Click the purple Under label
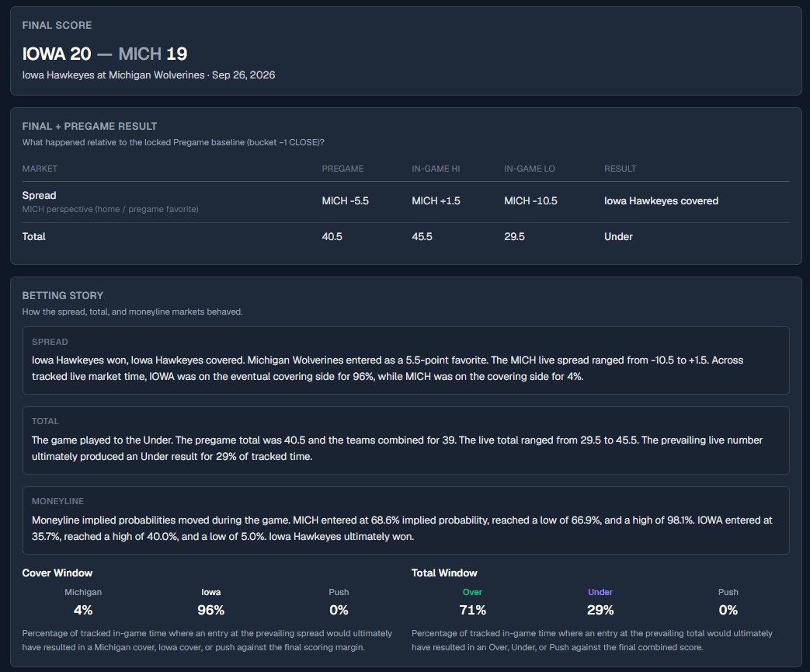The image size is (810, 672). (600, 593)
